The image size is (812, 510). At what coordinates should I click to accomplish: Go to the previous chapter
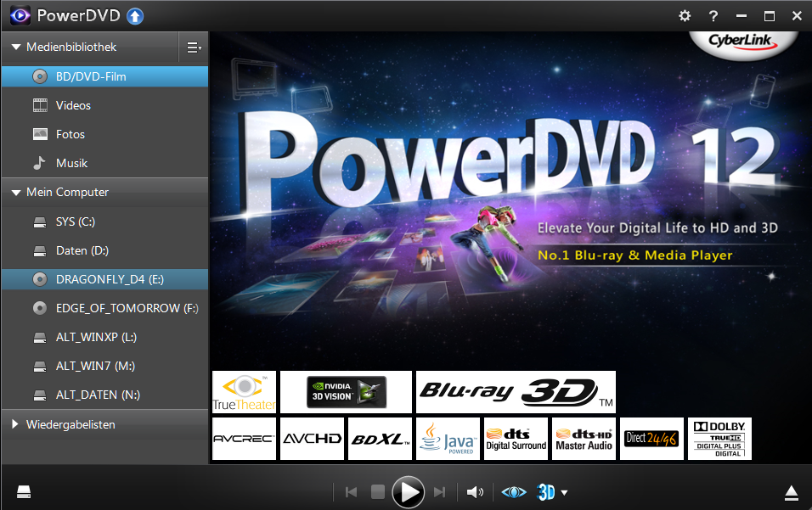(351, 492)
